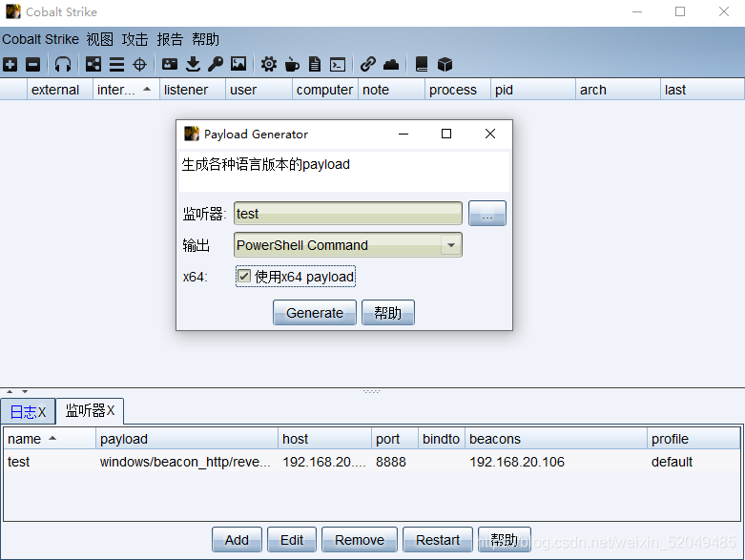Open listeners via headphones icon
This screenshot has width=745, height=560.
click(x=63, y=64)
